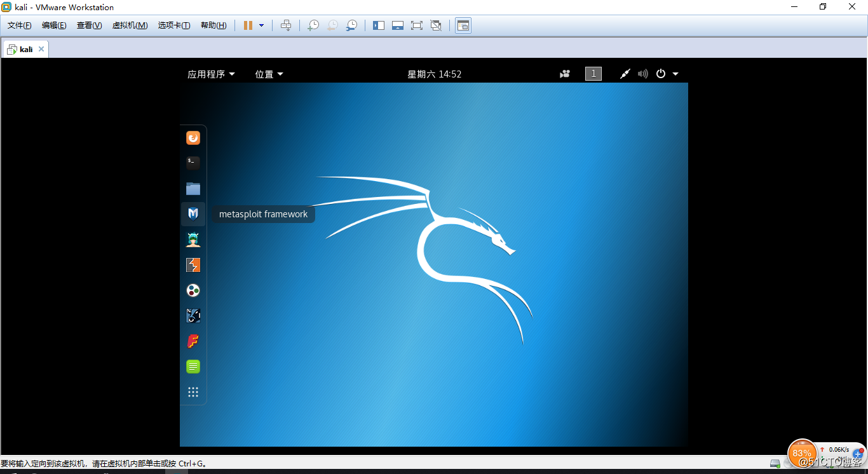Pause the virtual machine from toolbar
The height and width of the screenshot is (474, 868).
tap(248, 25)
